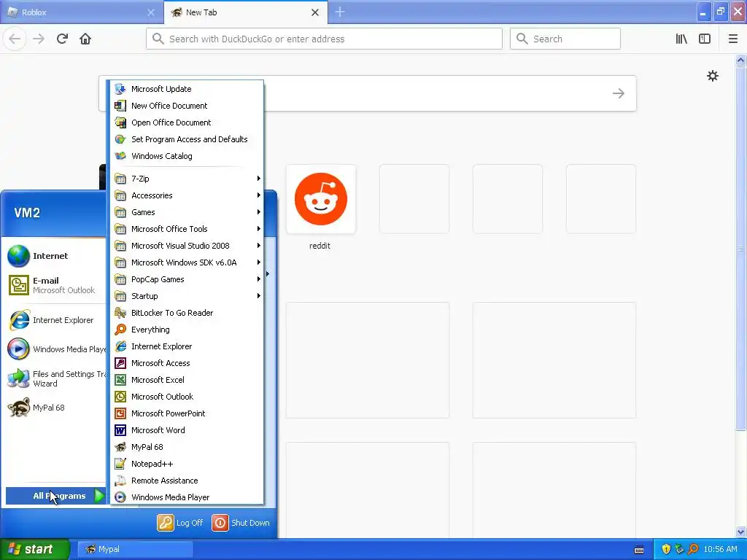Launch BitLocker To Go Reader
Screen dimensions: 747x560
pos(187,313)
